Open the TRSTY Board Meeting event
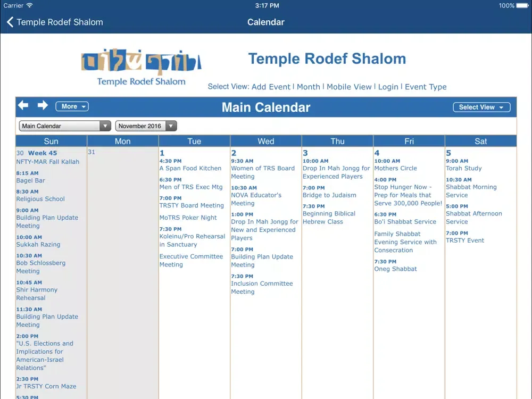This screenshot has width=532, height=399. (192, 205)
